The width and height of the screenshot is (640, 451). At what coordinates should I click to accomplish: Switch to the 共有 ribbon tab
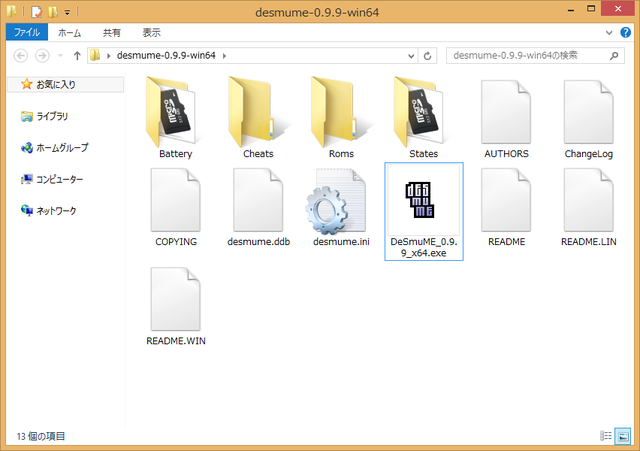tap(111, 33)
